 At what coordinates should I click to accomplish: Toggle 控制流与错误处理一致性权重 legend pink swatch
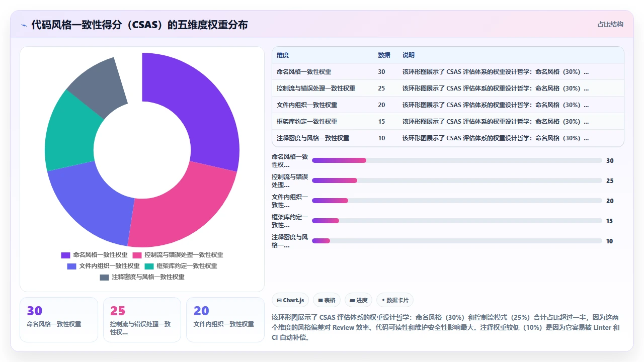click(x=137, y=255)
